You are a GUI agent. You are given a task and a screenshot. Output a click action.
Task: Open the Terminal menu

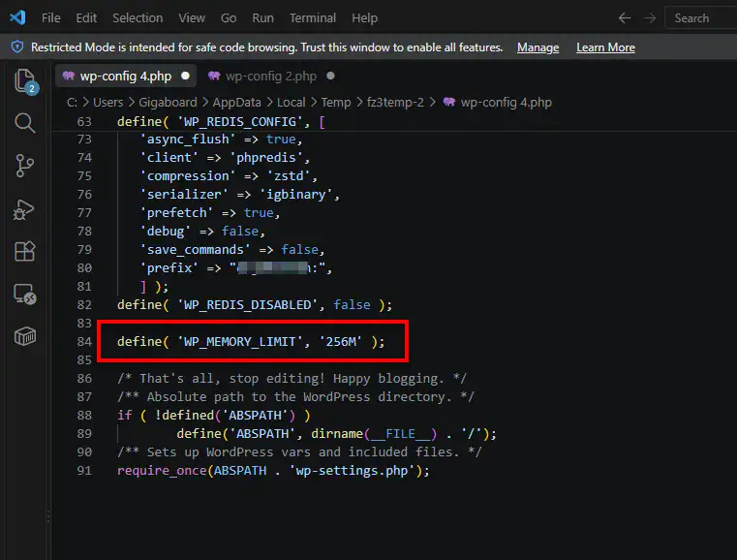click(x=313, y=17)
